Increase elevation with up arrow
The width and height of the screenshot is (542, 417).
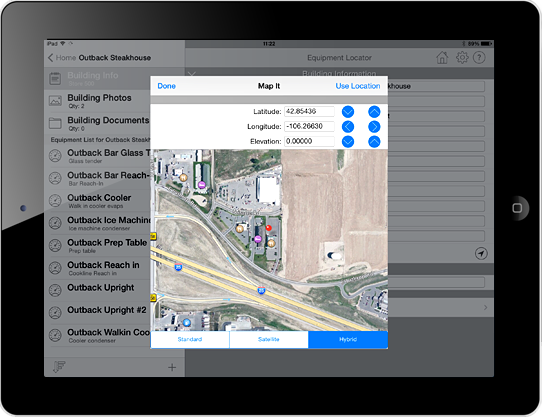click(x=374, y=141)
